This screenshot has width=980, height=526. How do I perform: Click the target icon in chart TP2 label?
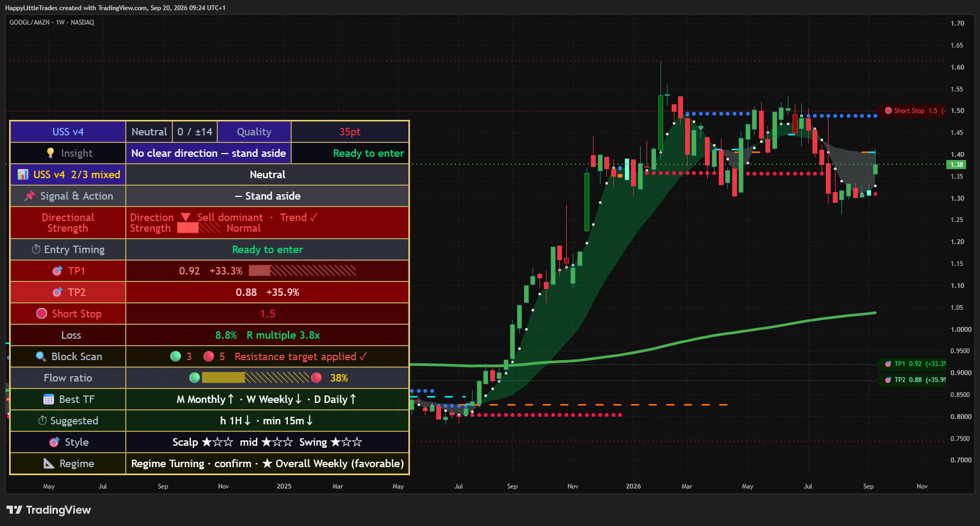[x=888, y=380]
